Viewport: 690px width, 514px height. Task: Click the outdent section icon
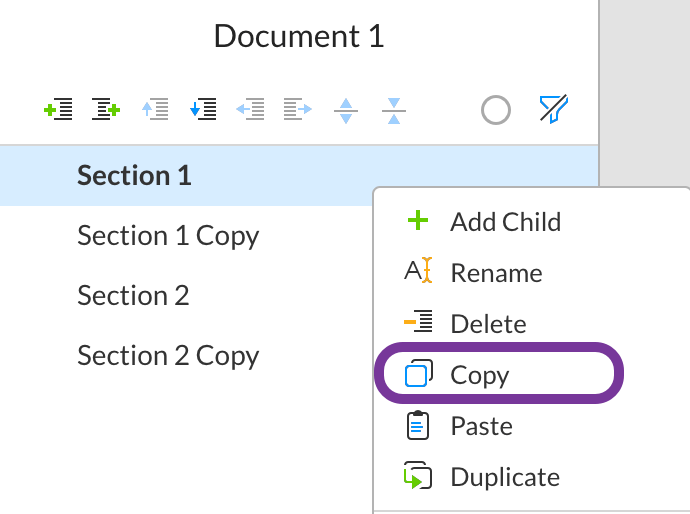click(250, 110)
